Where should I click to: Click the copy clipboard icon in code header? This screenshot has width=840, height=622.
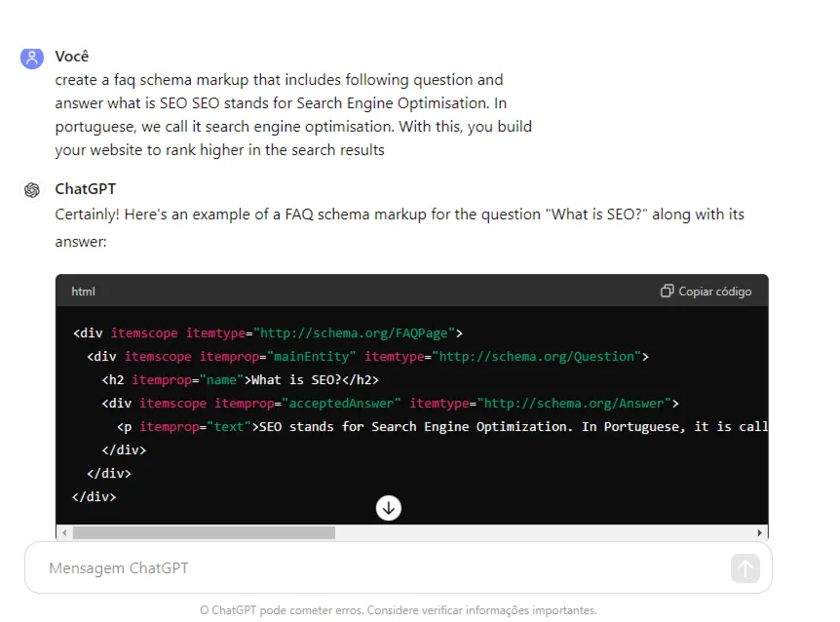(667, 291)
